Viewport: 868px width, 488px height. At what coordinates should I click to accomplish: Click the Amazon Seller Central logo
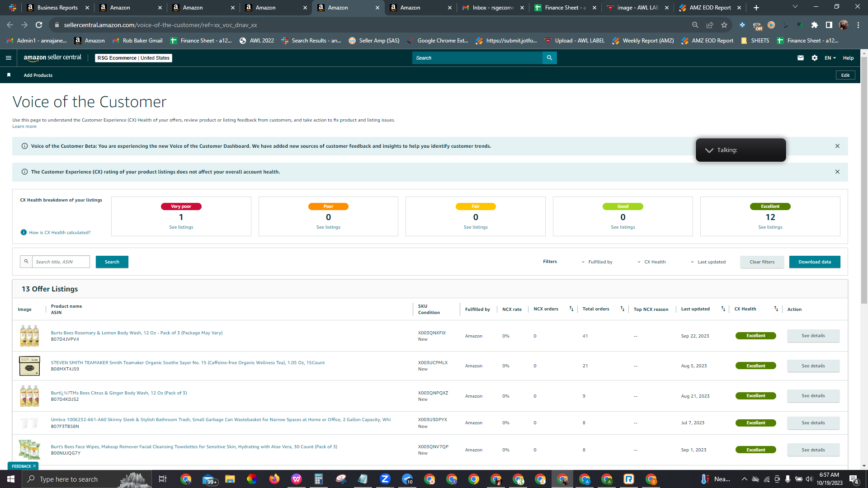coord(52,58)
